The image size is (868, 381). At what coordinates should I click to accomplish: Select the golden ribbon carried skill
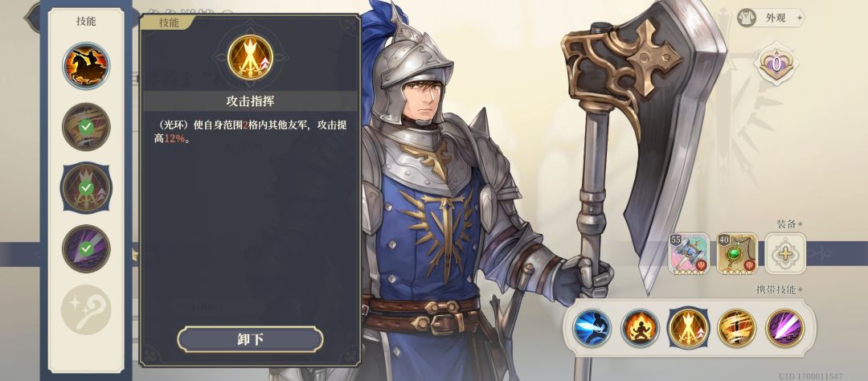[737, 328]
